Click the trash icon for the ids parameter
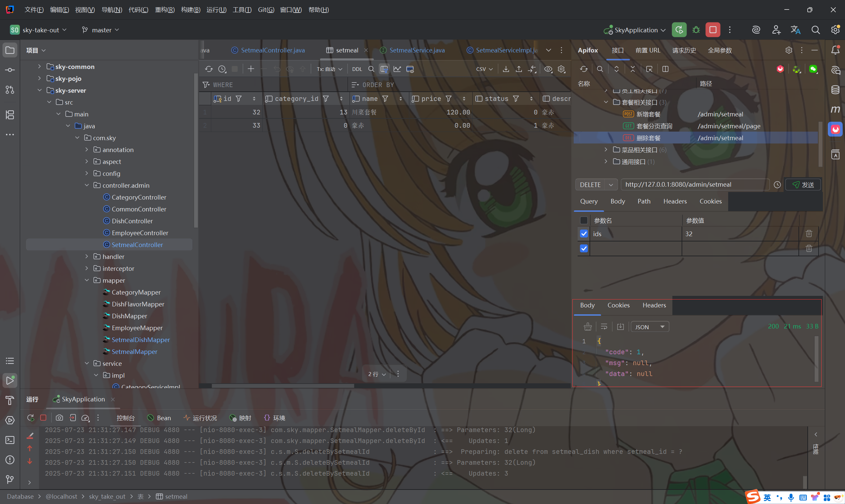 [x=809, y=234]
